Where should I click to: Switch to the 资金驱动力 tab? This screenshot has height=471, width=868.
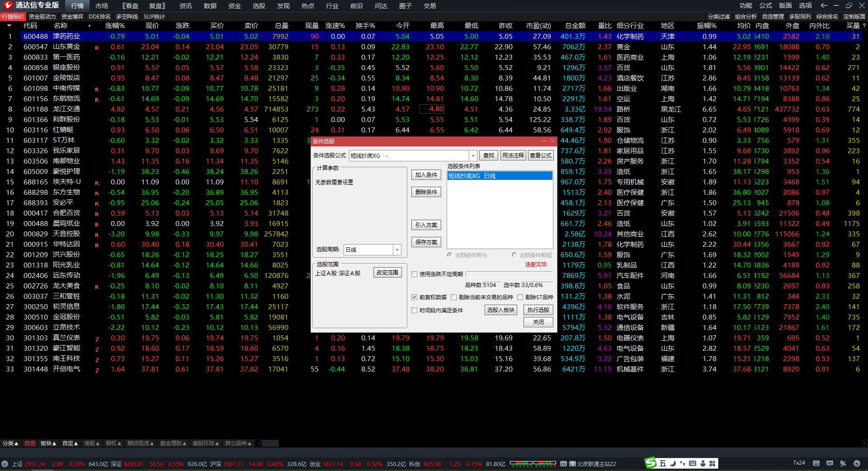point(42,17)
